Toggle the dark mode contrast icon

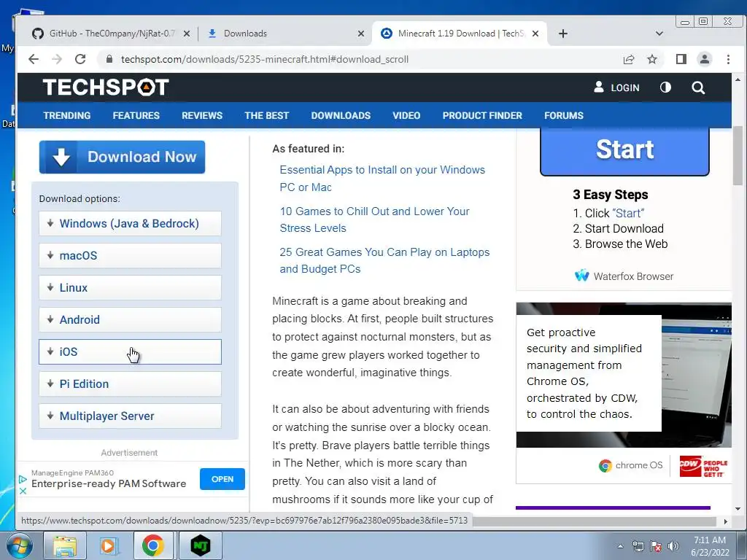(665, 87)
